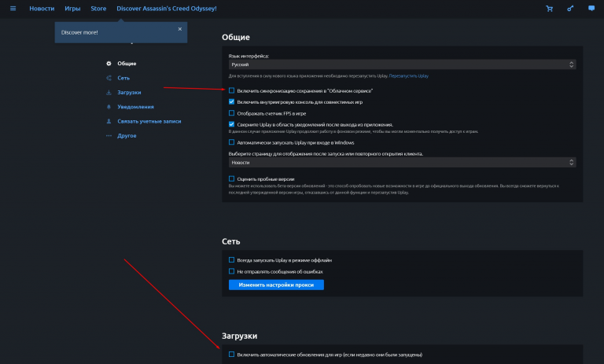Open the shopping cart icon
Image resolution: width=604 pixels, height=364 pixels.
(x=549, y=9)
